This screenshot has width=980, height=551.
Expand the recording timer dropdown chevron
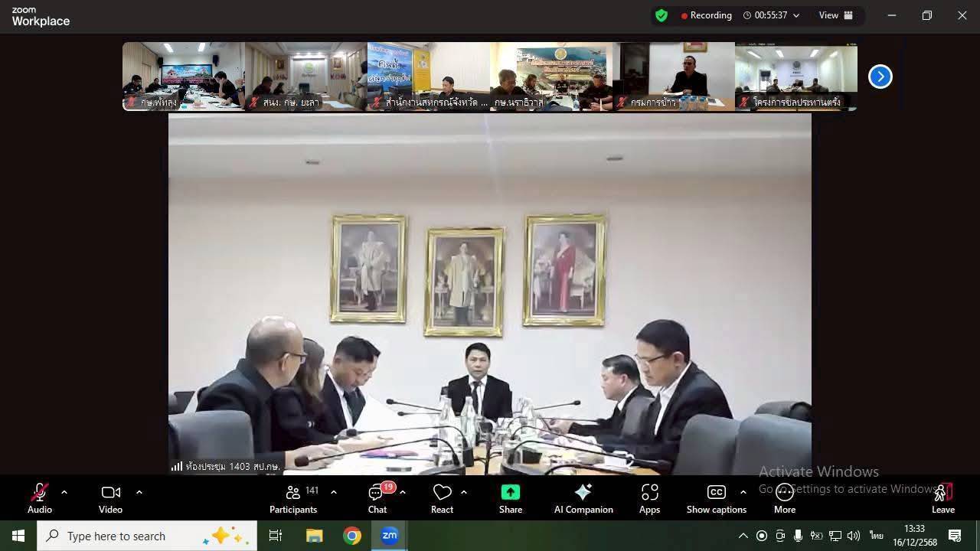(796, 15)
